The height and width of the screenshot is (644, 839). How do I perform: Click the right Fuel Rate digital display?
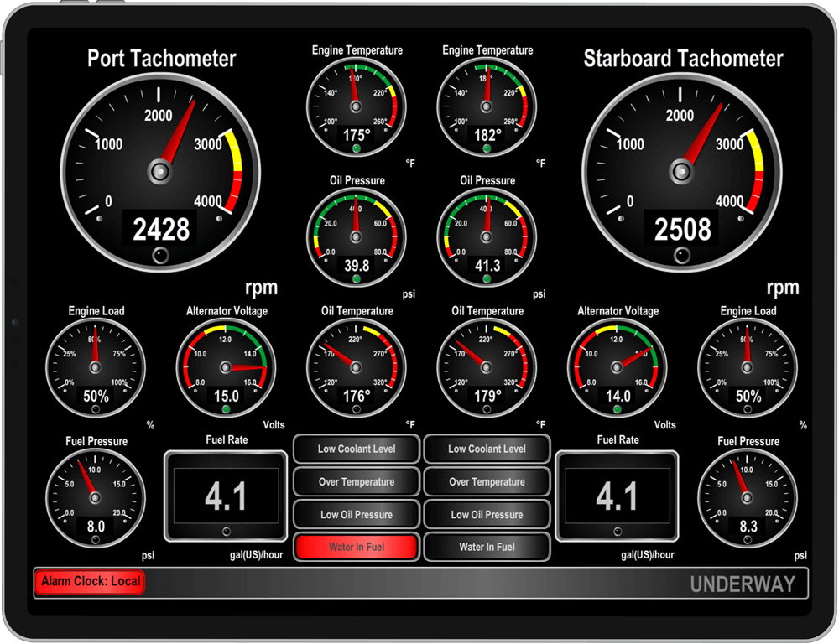617,496
